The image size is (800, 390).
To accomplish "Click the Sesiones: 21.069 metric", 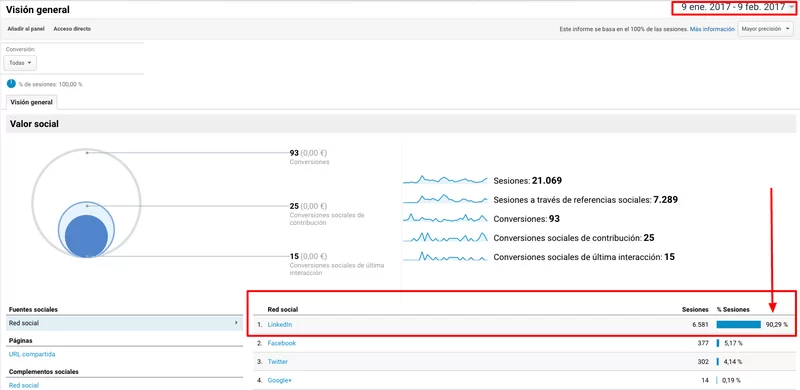I will 528,180.
